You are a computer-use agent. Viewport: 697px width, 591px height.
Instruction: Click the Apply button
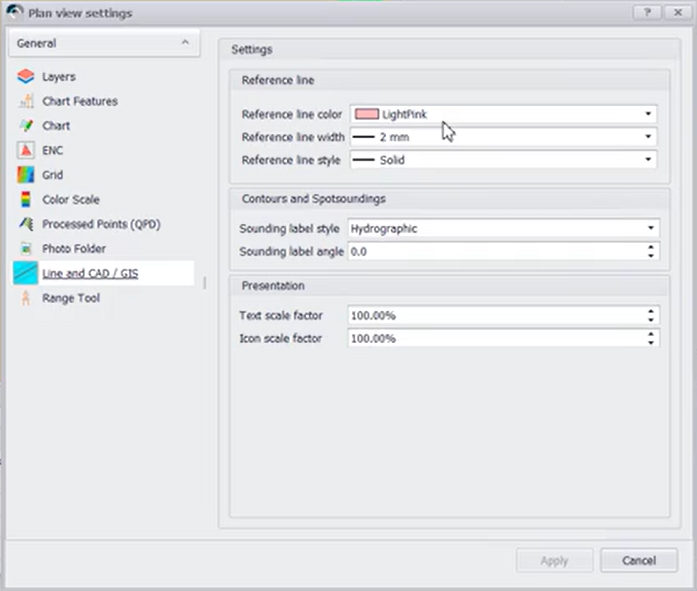tap(554, 561)
